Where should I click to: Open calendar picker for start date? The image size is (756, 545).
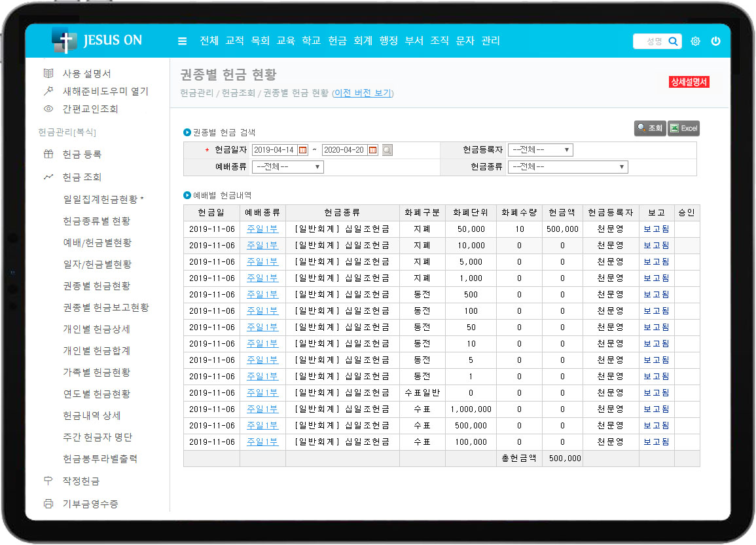point(302,150)
